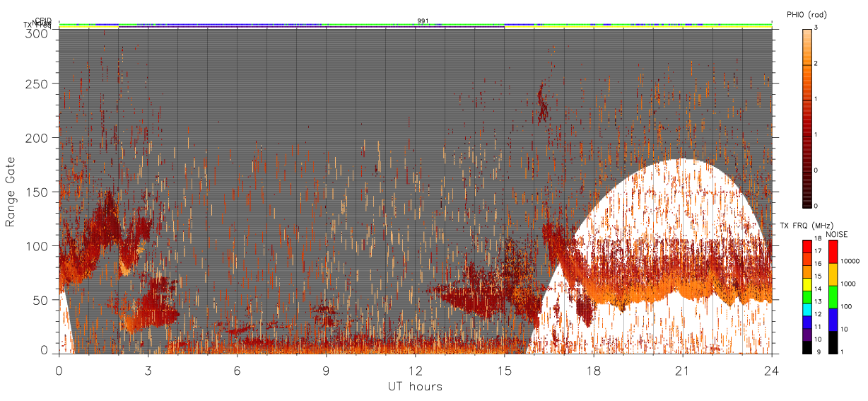Click the y-axis tick label '300'
Image resolution: width=868 pixels, height=401 pixels.
[38, 33]
